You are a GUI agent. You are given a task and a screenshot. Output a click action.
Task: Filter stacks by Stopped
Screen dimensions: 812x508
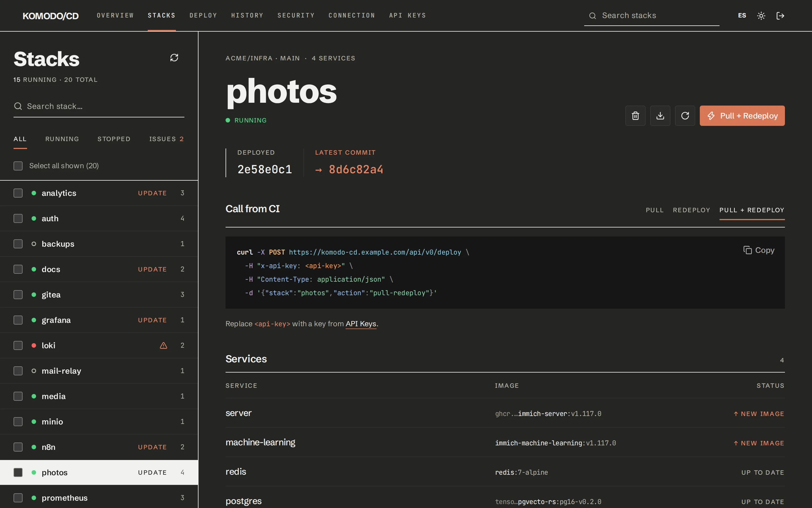pyautogui.click(x=114, y=139)
